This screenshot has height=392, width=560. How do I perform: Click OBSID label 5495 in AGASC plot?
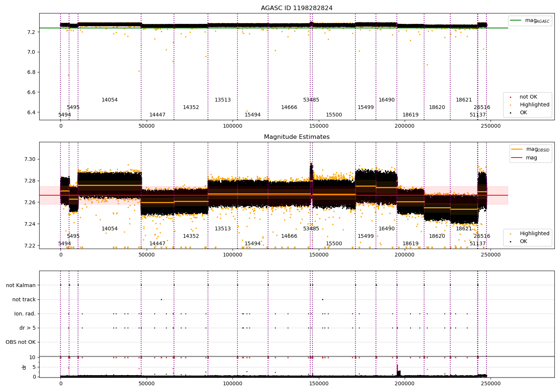73,108
